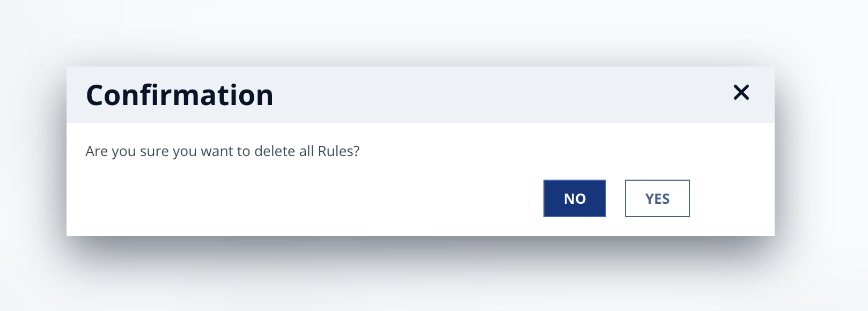This screenshot has width=868, height=311.
Task: Confirm deleting all Rules with YES
Action: (x=657, y=198)
